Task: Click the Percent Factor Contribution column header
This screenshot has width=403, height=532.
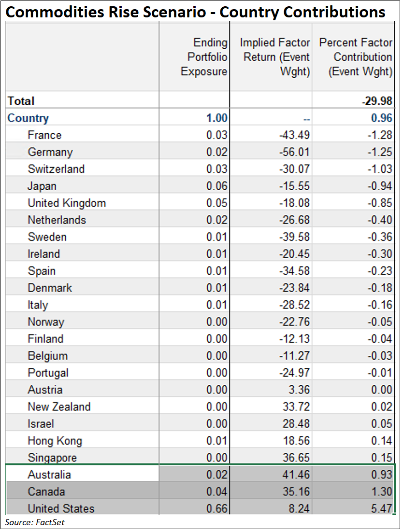Action: 356,57
